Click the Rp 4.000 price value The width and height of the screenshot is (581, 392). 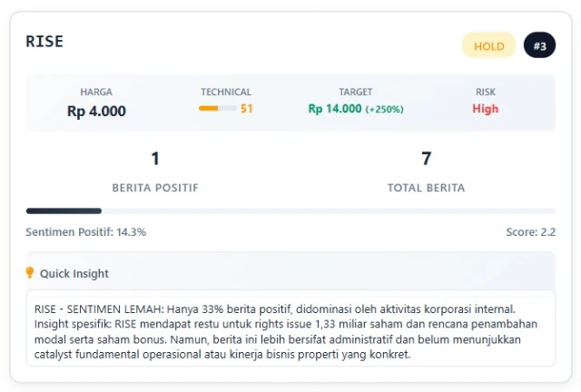tap(96, 111)
